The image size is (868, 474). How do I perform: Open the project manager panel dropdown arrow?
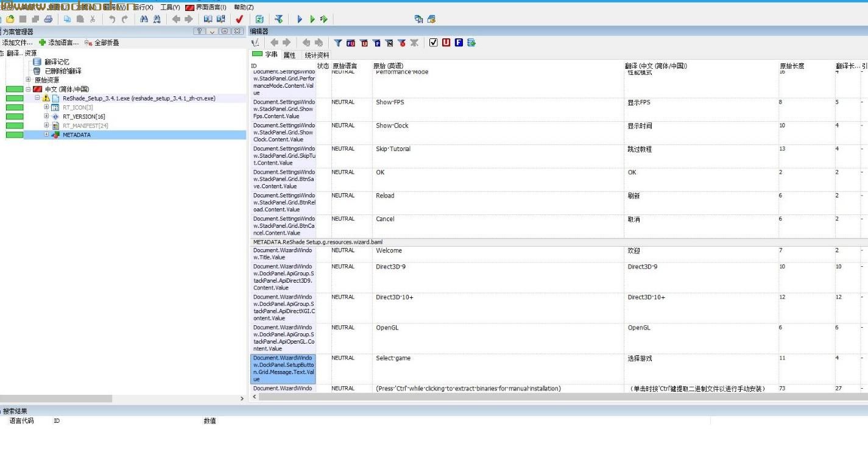point(212,31)
